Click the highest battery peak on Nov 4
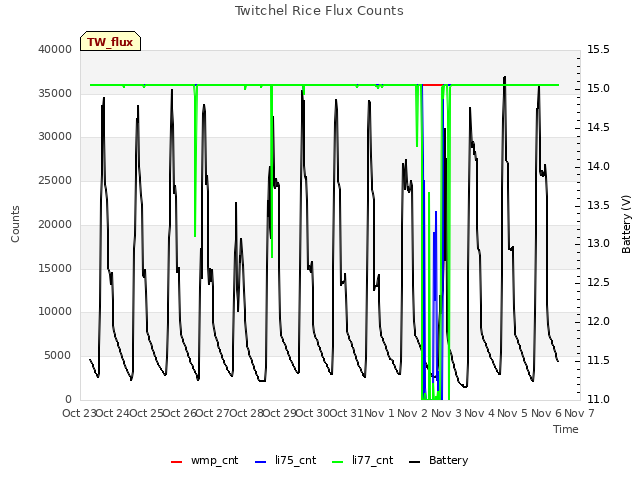This screenshot has height=480, width=640. [505, 77]
